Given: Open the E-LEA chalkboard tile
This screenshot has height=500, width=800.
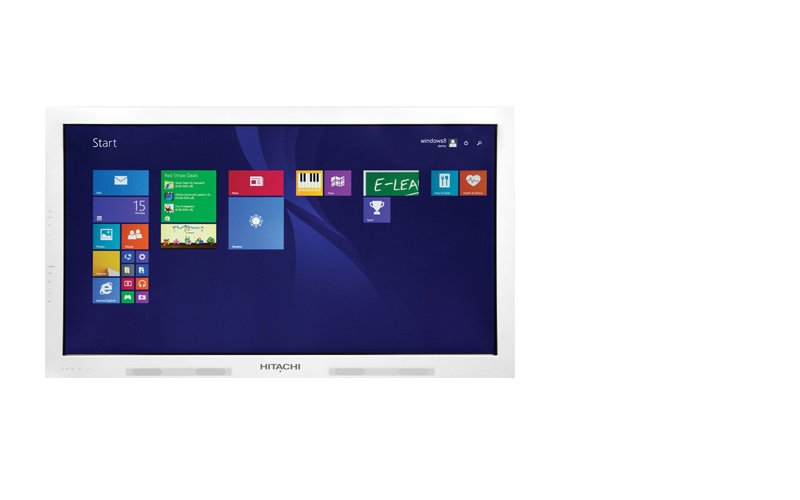Looking at the screenshot, I should pyautogui.click(x=391, y=183).
